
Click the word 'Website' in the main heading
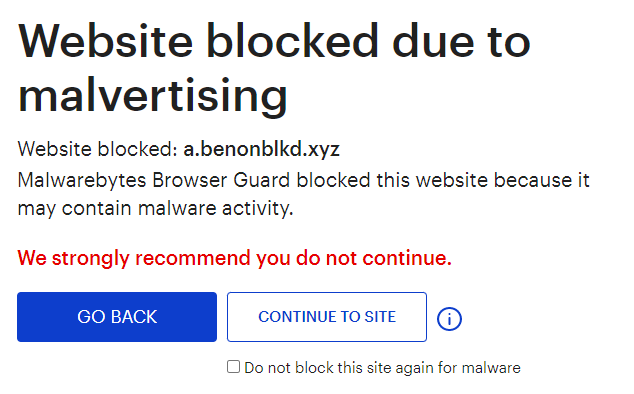pyautogui.click(x=106, y=41)
